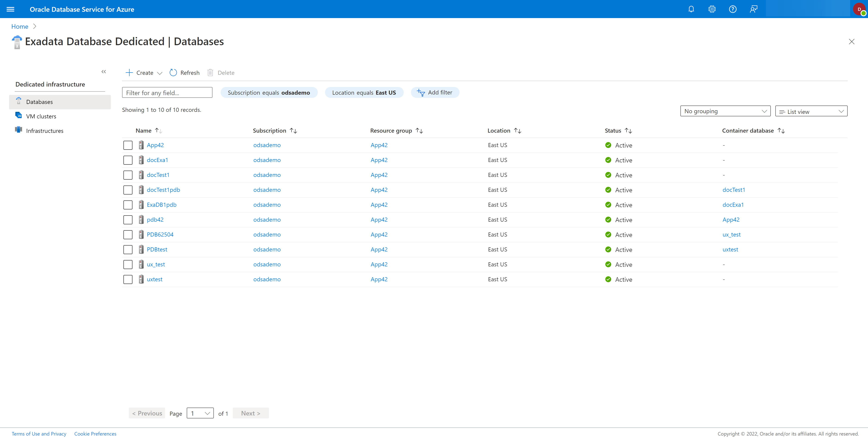This screenshot has width=868, height=441.
Task: Open the notifications bell
Action: point(691,9)
